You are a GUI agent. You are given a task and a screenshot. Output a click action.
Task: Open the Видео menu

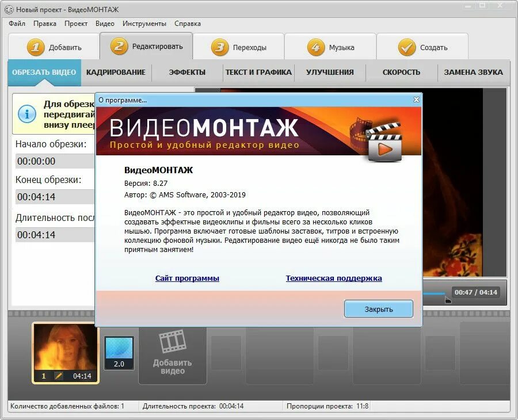[x=105, y=24]
